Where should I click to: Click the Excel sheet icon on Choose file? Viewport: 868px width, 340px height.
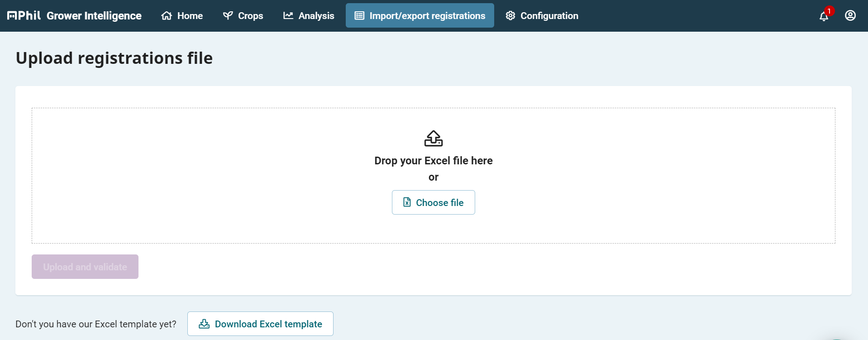[x=407, y=202]
